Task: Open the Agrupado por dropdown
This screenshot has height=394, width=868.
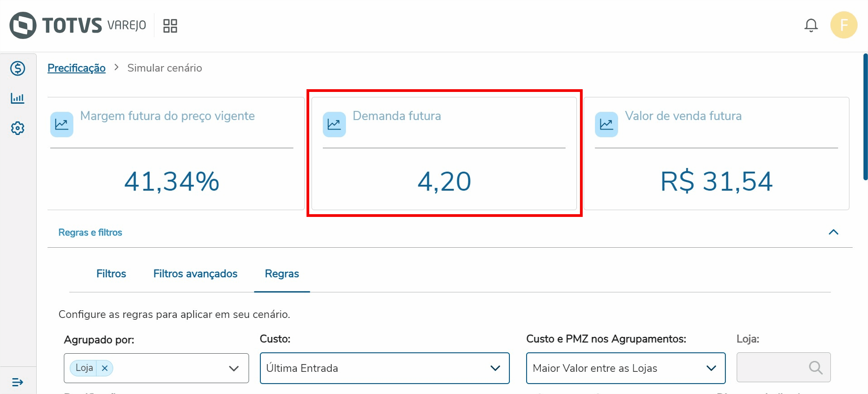Action: coord(234,368)
